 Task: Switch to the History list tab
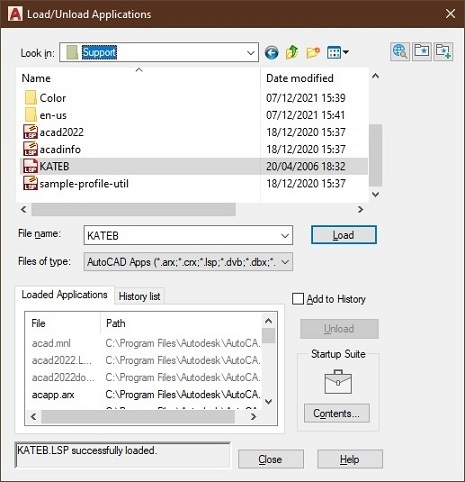click(139, 296)
